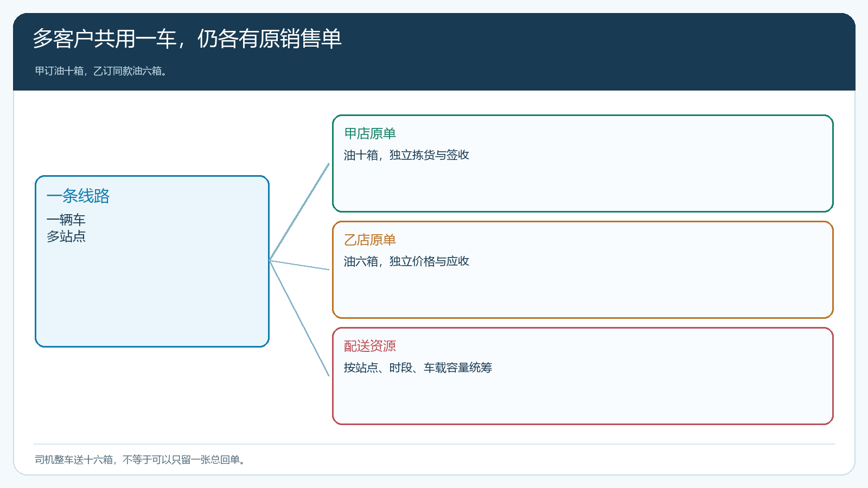Select text 油六箱，独立价格与应收
The image size is (868, 488).
pos(406,261)
